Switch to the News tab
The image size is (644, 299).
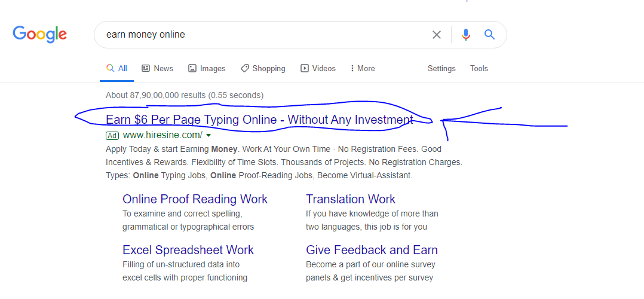pyautogui.click(x=157, y=69)
